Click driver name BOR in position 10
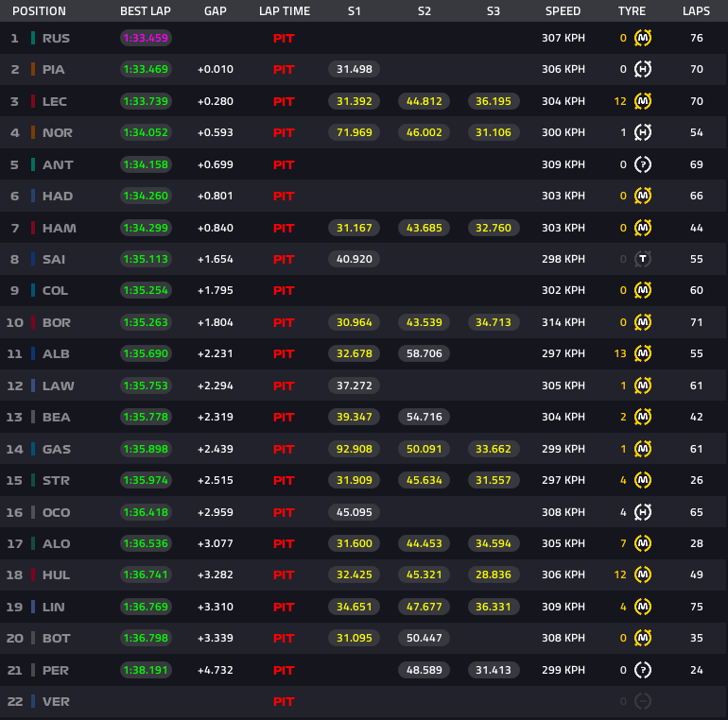 click(56, 322)
